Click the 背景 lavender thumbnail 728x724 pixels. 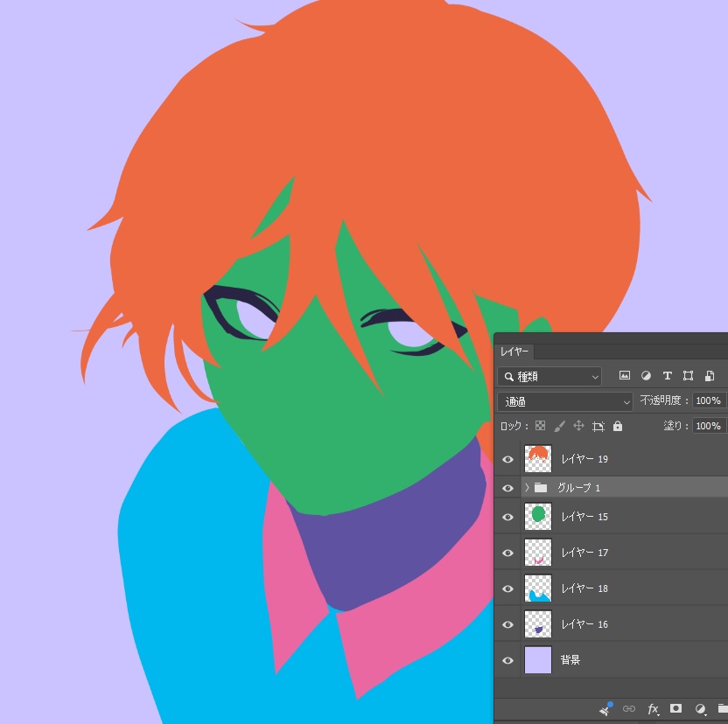(538, 659)
